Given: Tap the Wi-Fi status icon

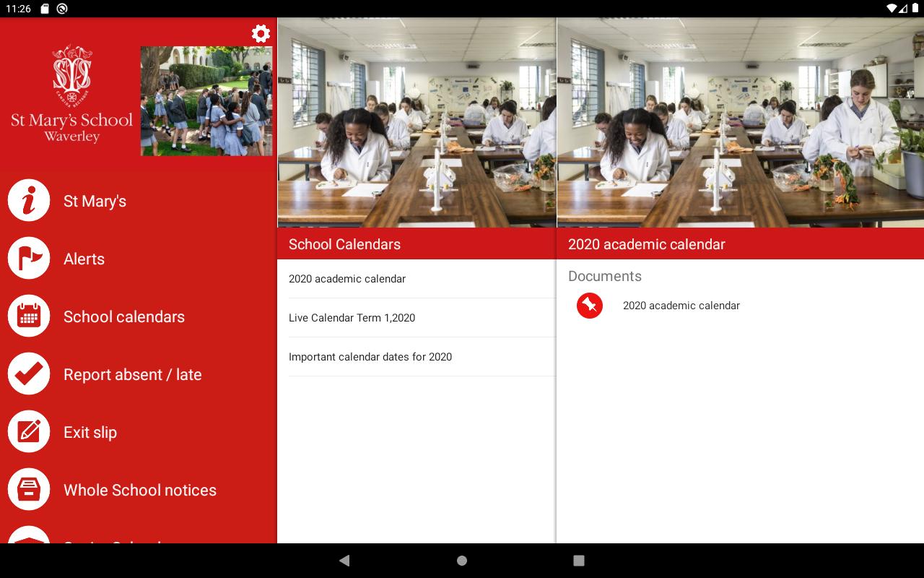Looking at the screenshot, I should [892, 9].
